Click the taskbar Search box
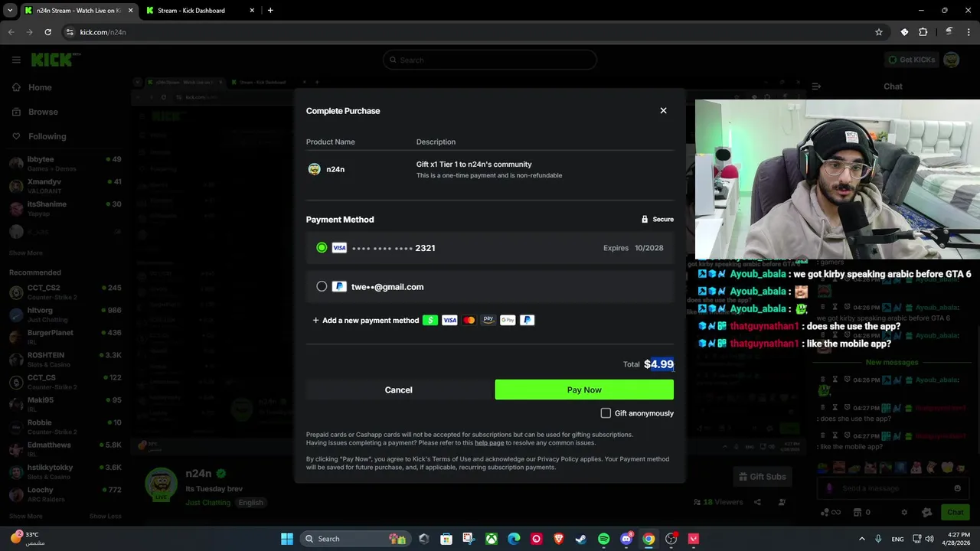 tap(355, 539)
